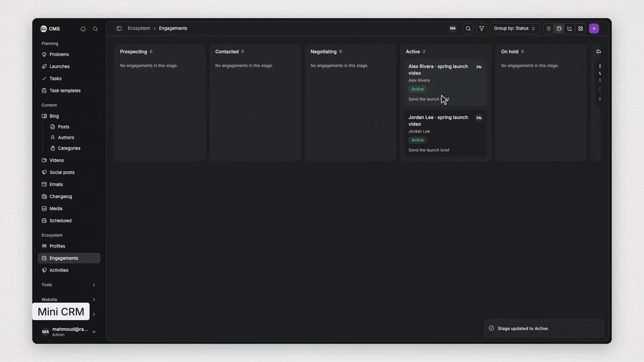
Task: Open the mahmoud Admin account menu
Action: pos(68,332)
